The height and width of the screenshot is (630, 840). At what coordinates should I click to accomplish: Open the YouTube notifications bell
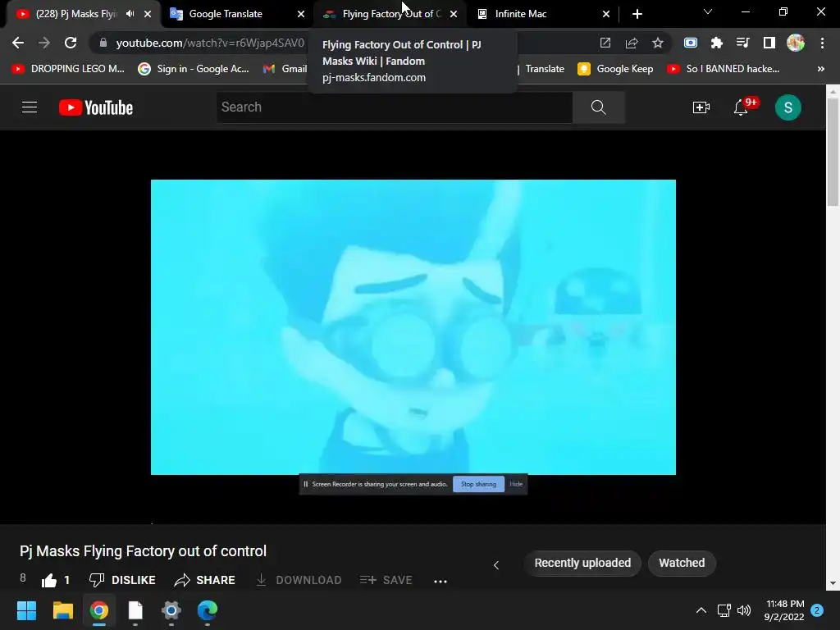pos(741,107)
